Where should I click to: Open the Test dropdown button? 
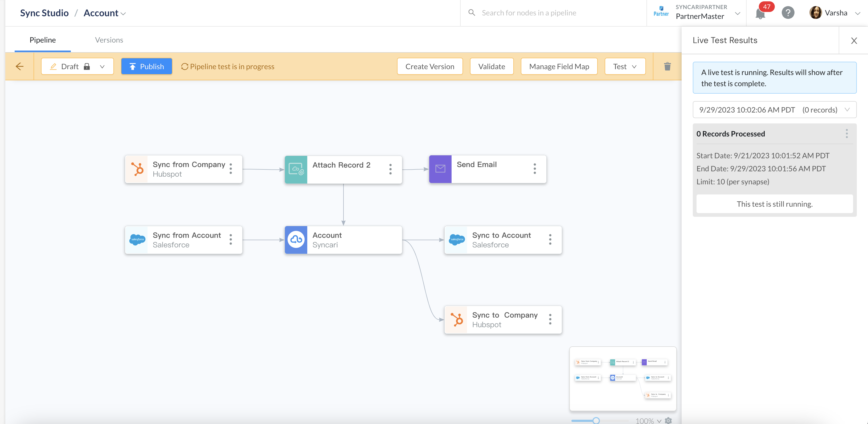pos(625,66)
